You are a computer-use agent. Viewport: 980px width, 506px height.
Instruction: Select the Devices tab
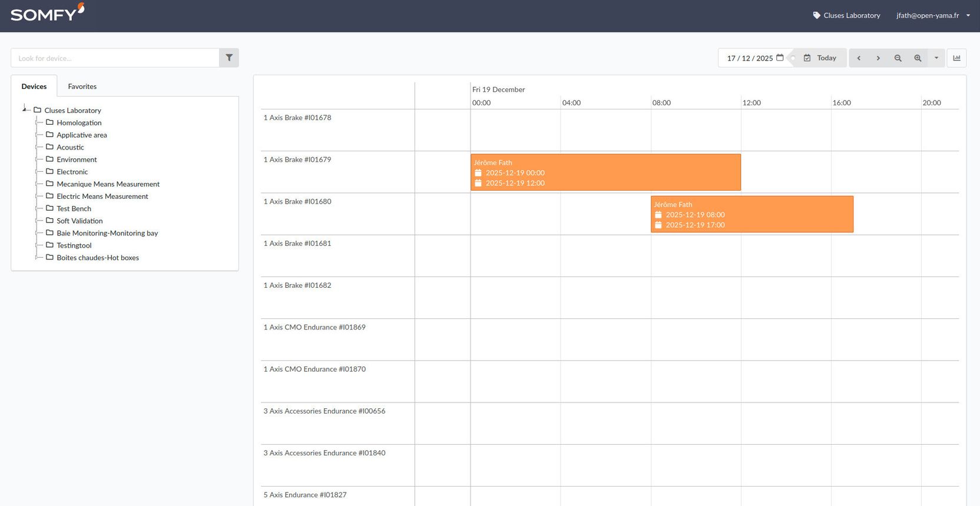point(34,86)
